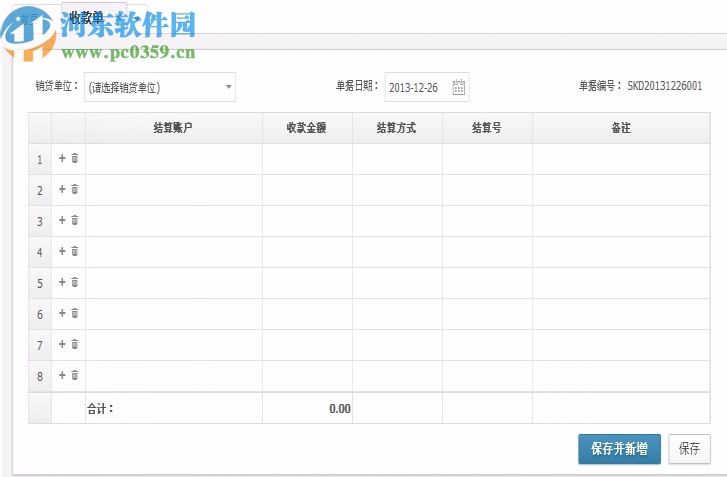Delete row 3 with trash icon
The image size is (727, 477).
(75, 220)
